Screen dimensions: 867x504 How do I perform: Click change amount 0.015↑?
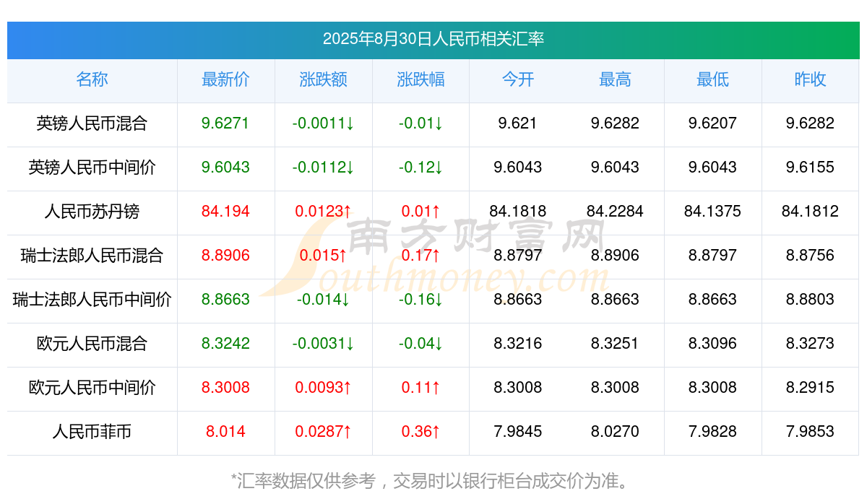pos(323,256)
